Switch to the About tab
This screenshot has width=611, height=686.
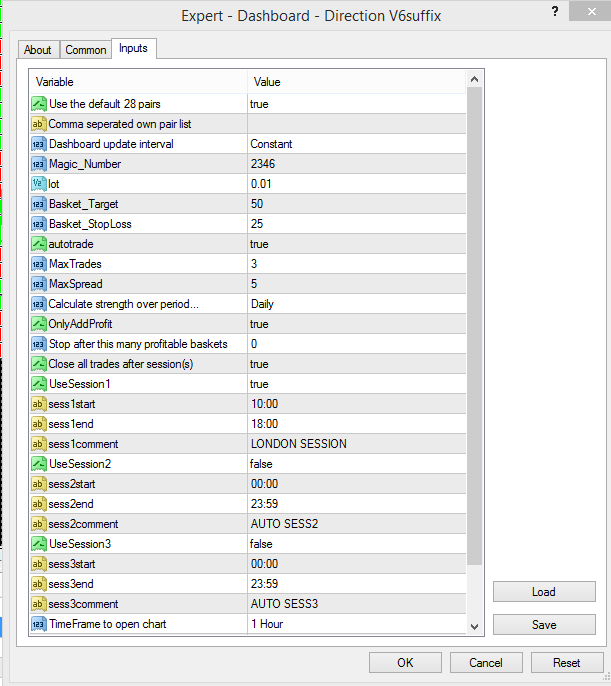[38, 50]
